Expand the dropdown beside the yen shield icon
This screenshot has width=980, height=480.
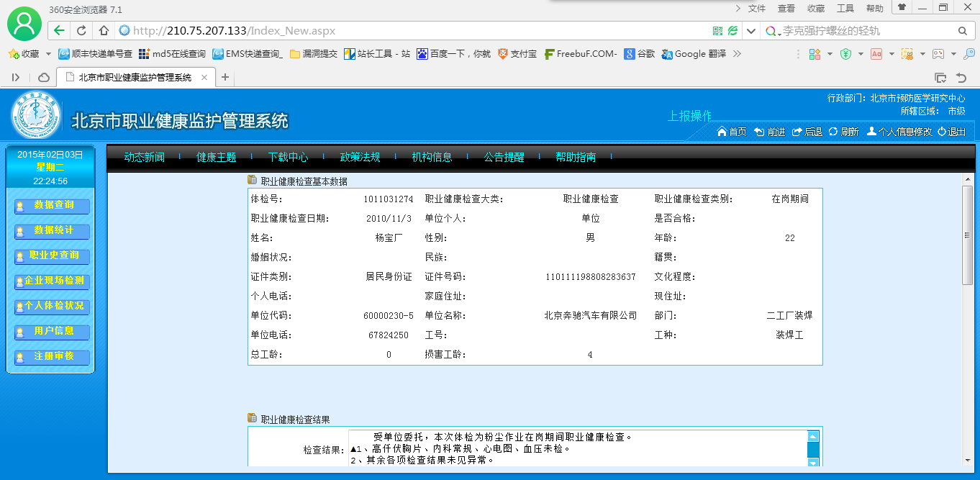click(861, 54)
